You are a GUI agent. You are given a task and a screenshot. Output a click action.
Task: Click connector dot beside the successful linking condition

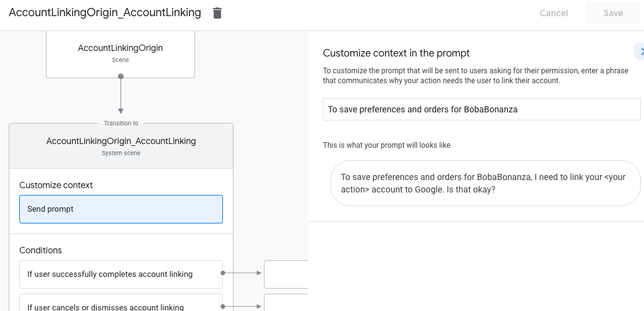223,273
